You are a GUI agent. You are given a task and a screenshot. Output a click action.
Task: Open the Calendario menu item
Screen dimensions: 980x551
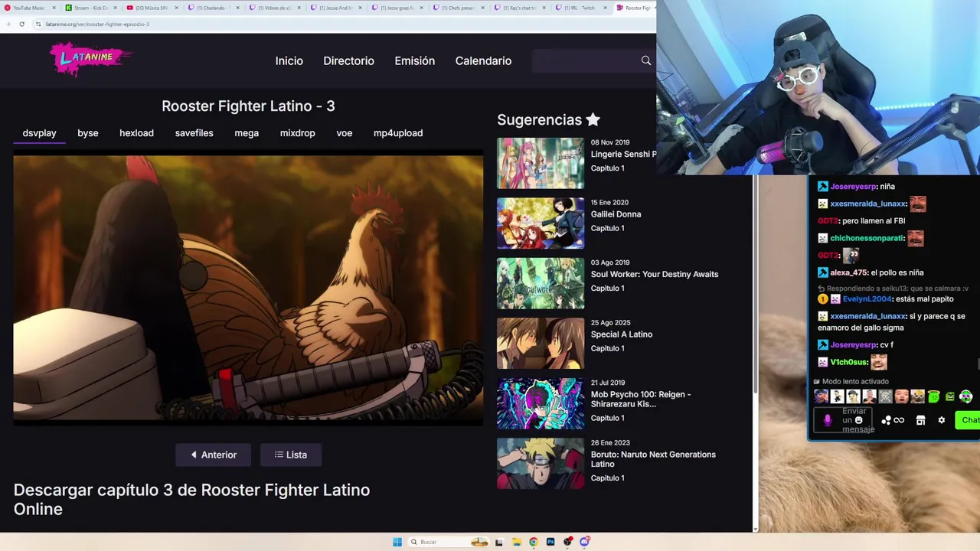coord(483,61)
